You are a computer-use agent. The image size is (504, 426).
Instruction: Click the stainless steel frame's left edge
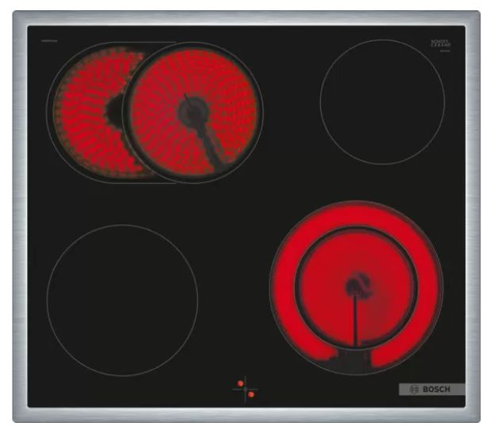[20, 217]
